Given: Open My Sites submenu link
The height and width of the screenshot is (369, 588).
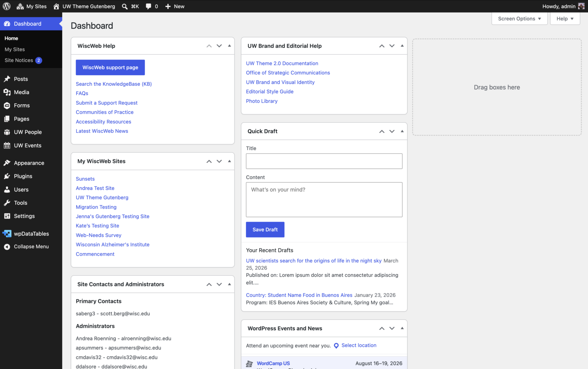Looking at the screenshot, I should click(15, 49).
